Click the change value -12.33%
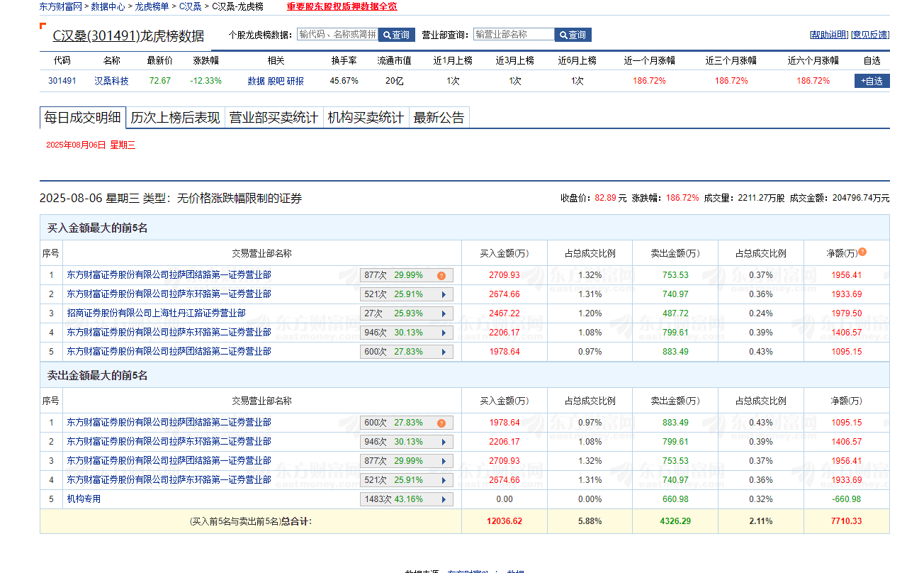The width and height of the screenshot is (924, 573). [205, 81]
